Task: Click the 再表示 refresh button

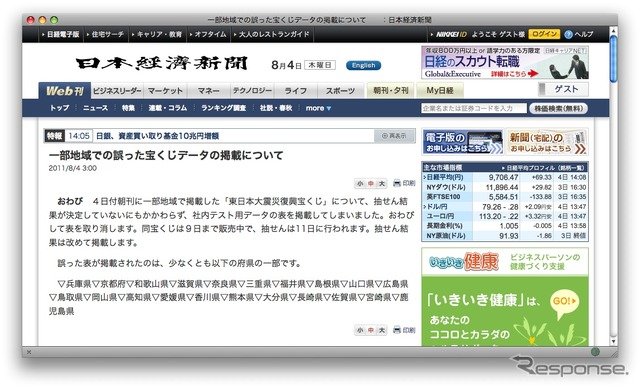Action: pos(394,136)
